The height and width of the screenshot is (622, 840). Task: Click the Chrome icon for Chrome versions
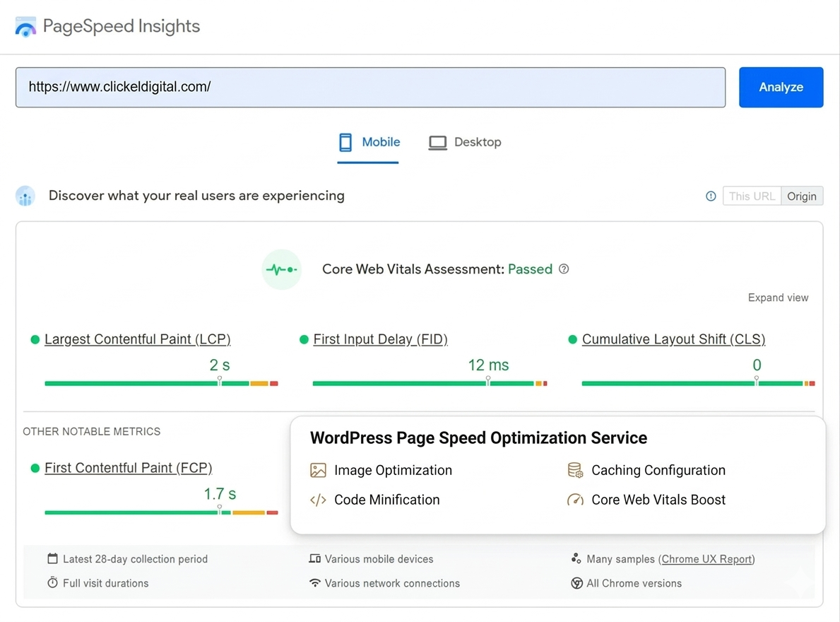[576, 583]
